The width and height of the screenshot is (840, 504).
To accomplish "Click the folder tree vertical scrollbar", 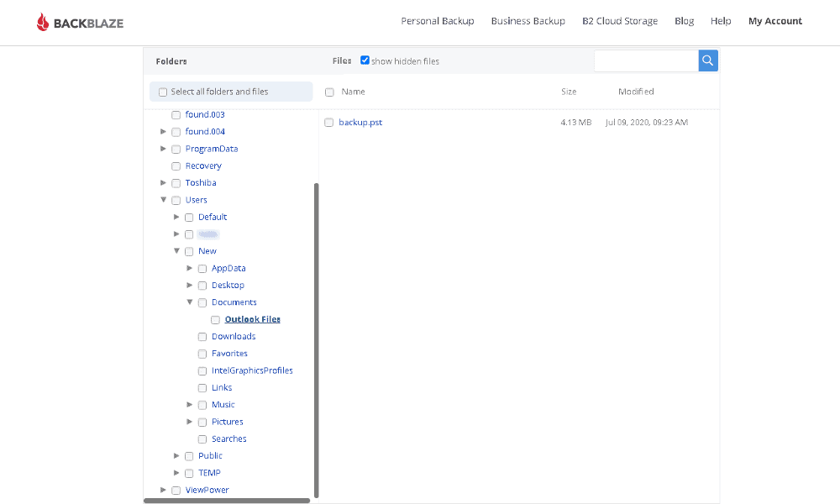I will (x=316, y=341).
